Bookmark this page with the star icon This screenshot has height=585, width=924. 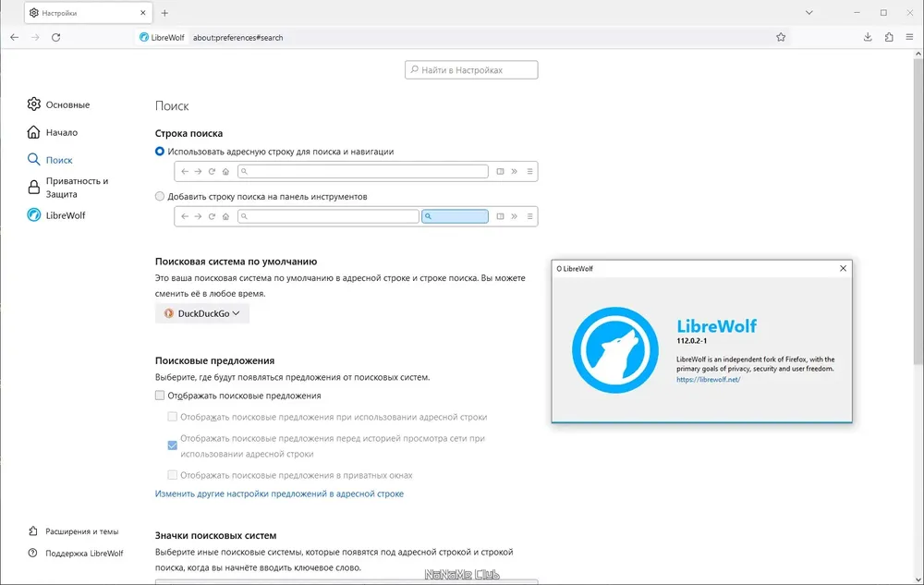click(x=781, y=37)
